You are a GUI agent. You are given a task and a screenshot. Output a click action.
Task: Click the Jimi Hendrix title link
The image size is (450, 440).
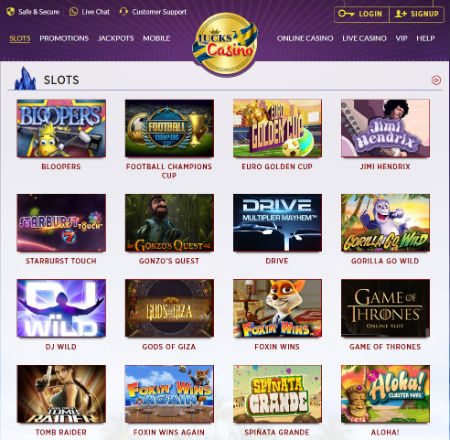[x=385, y=167]
